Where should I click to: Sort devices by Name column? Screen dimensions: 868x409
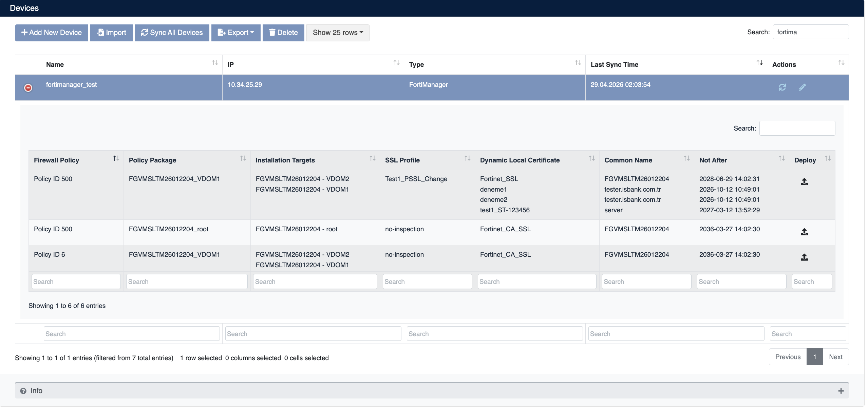(215, 63)
